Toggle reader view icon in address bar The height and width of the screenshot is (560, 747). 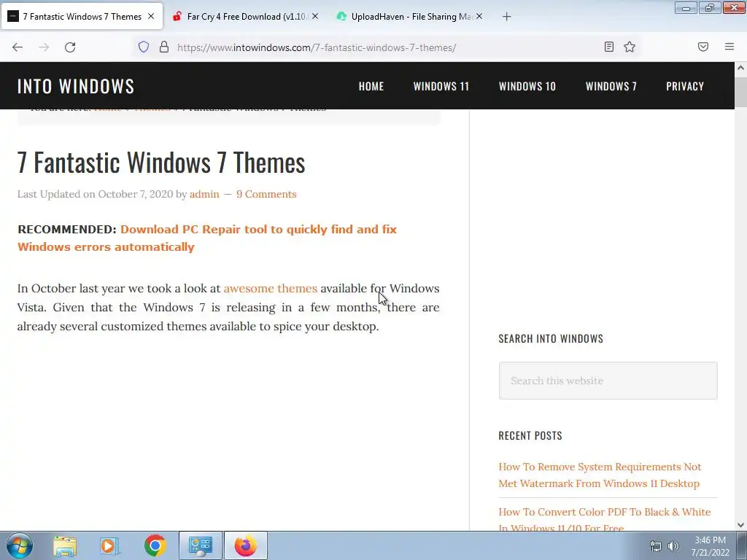[609, 47]
